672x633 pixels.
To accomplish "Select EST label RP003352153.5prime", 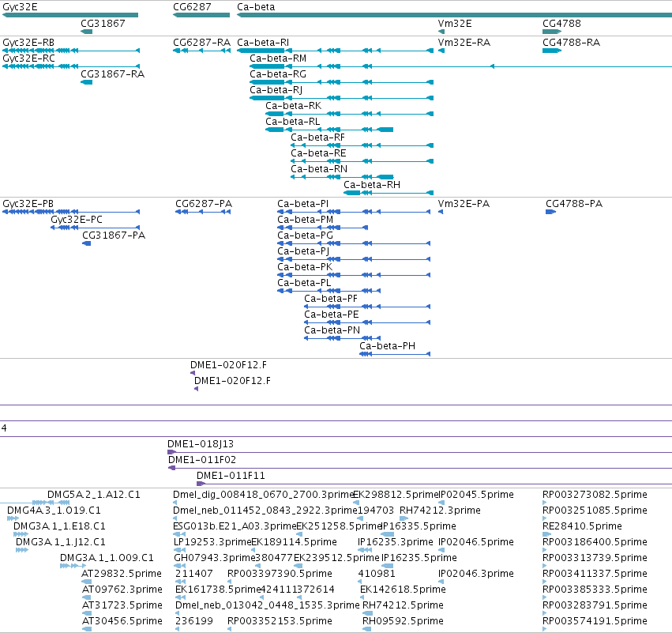I will [280, 621].
